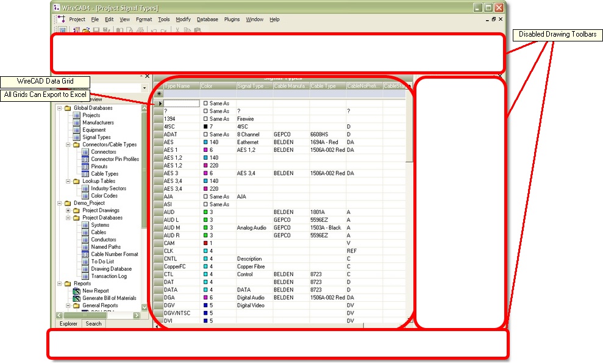Click the blue swatch in DGV/NTSC row
This screenshot has width=603, height=364.
pyautogui.click(x=205, y=313)
